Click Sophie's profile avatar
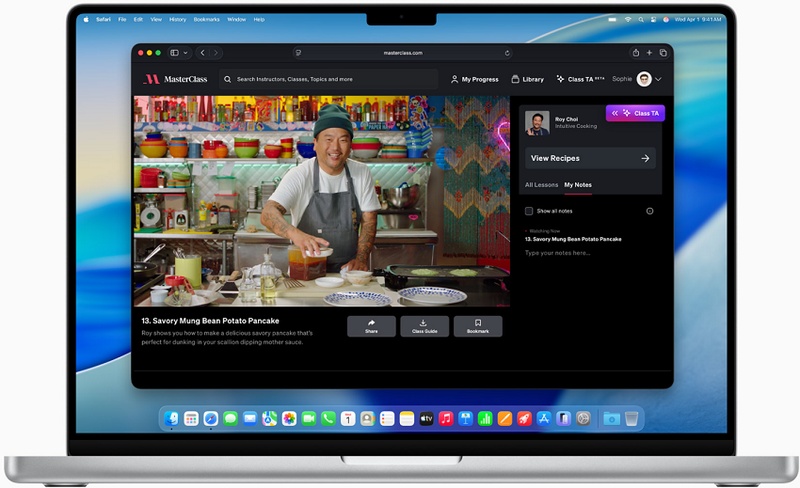 point(644,79)
